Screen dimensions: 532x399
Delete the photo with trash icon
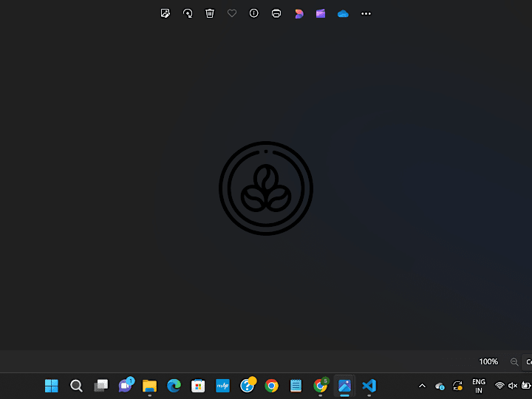pyautogui.click(x=210, y=13)
